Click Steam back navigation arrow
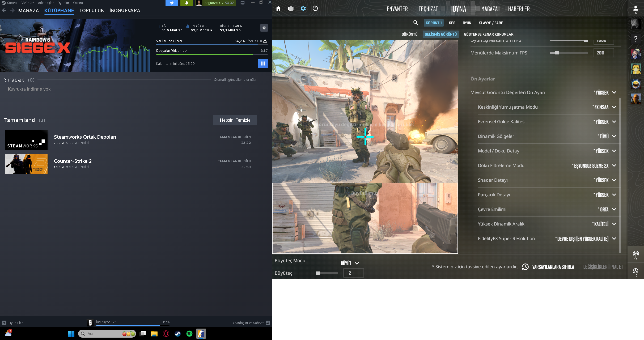644x340 pixels. pos(4,10)
